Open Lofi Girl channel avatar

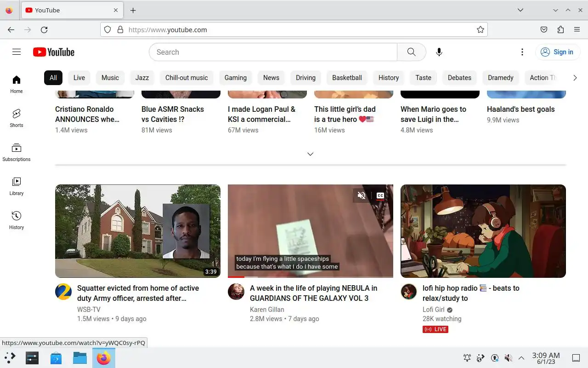click(409, 292)
